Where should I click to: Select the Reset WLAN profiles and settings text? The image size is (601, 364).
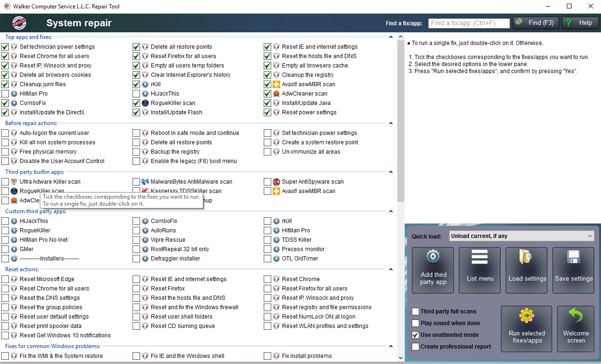point(325,326)
